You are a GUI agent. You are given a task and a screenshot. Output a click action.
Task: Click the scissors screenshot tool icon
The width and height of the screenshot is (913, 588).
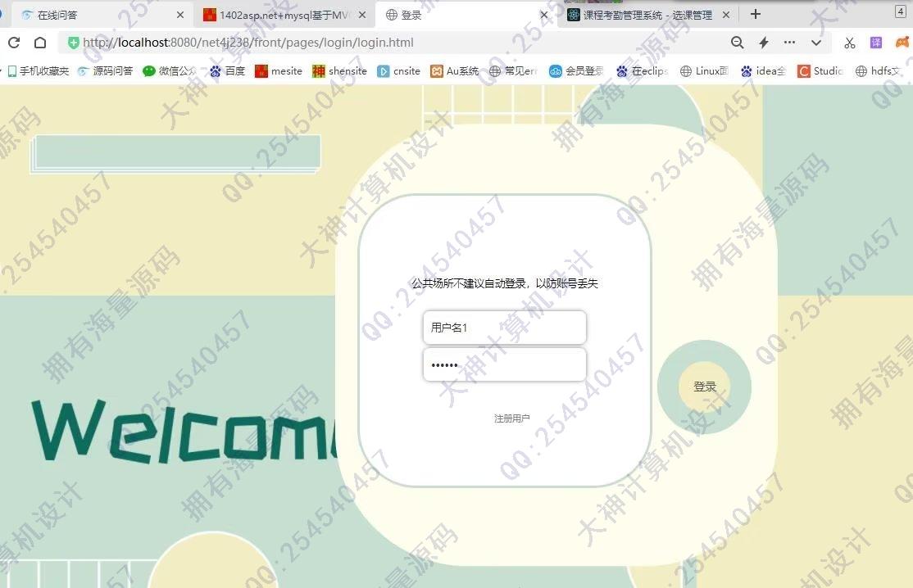(850, 43)
